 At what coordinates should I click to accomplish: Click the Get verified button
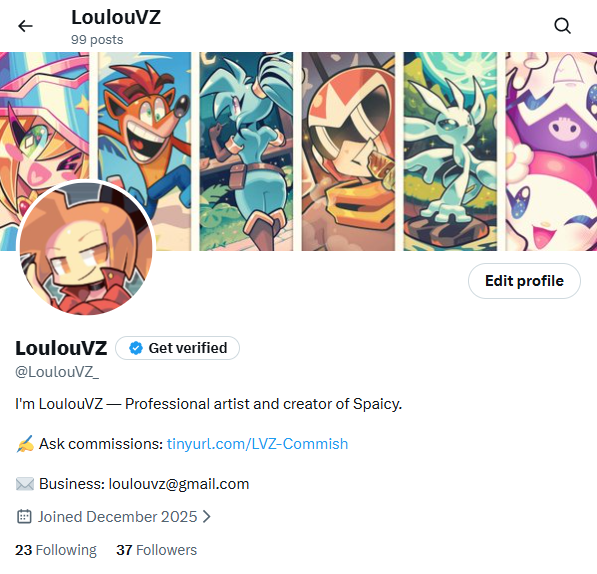point(177,348)
